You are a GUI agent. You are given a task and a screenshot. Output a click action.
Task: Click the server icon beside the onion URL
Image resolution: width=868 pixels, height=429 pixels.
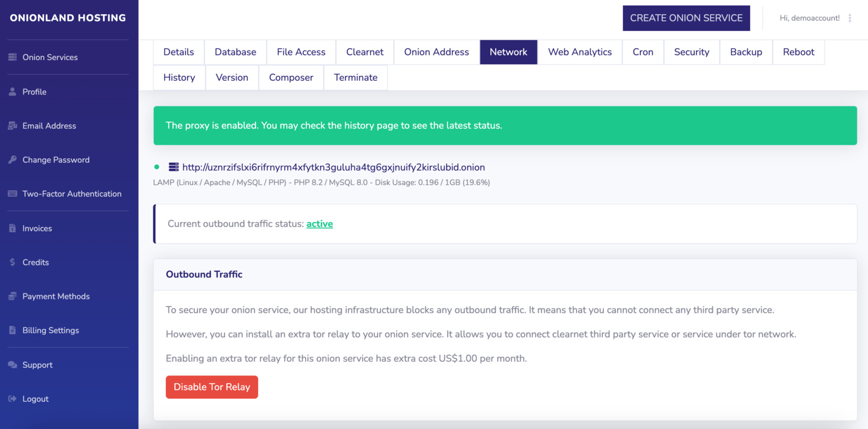tap(174, 167)
